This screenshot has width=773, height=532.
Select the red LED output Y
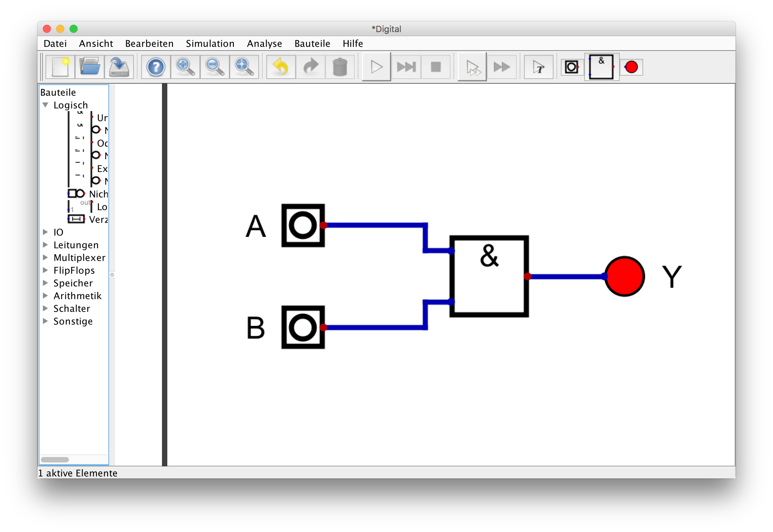[x=625, y=276]
